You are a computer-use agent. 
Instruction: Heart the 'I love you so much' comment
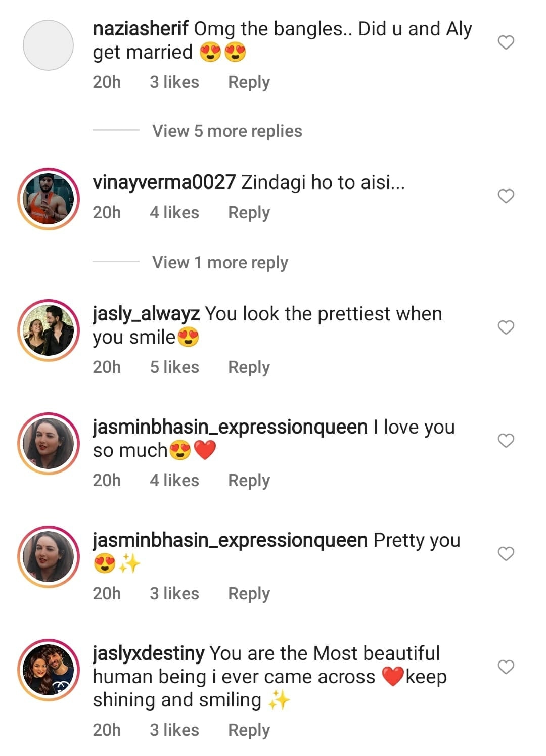(506, 441)
